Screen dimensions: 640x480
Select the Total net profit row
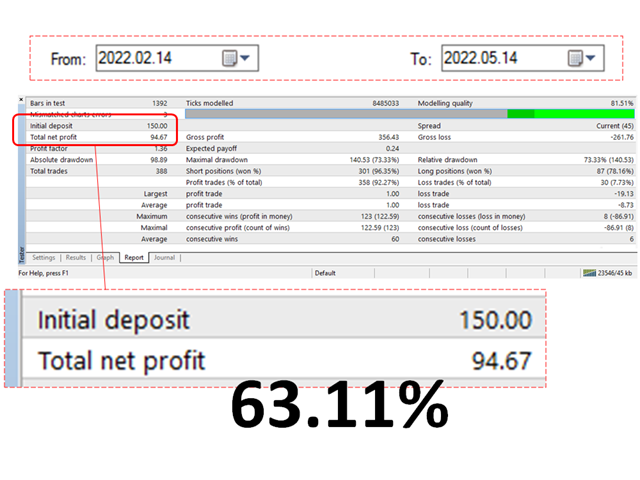coord(95,137)
